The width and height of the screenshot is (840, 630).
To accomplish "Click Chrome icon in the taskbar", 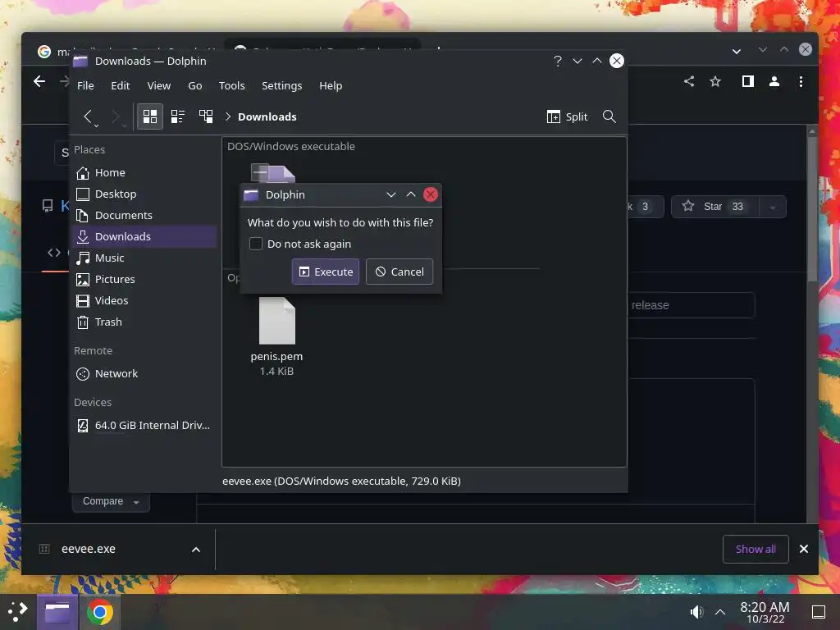I will [99, 612].
